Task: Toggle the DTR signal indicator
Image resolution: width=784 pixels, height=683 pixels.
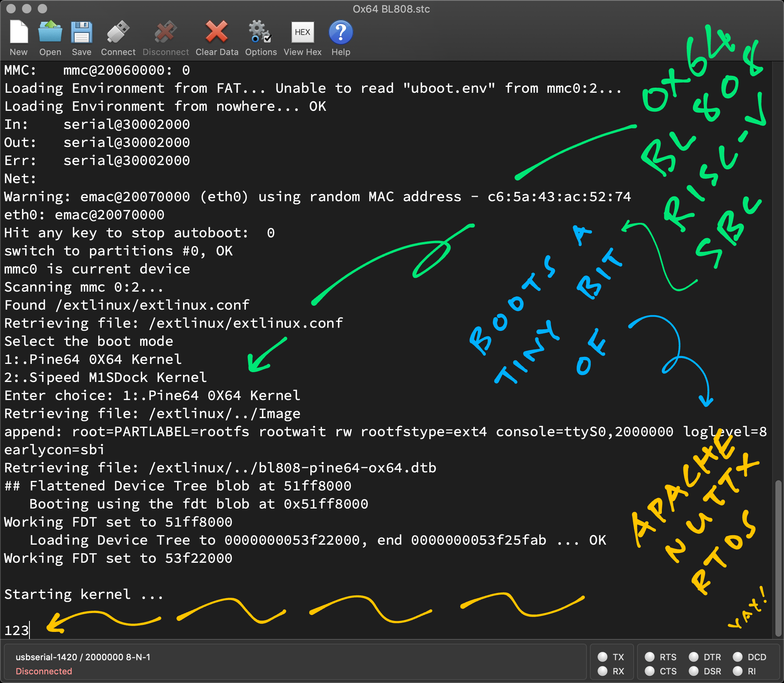Action: coord(694,657)
